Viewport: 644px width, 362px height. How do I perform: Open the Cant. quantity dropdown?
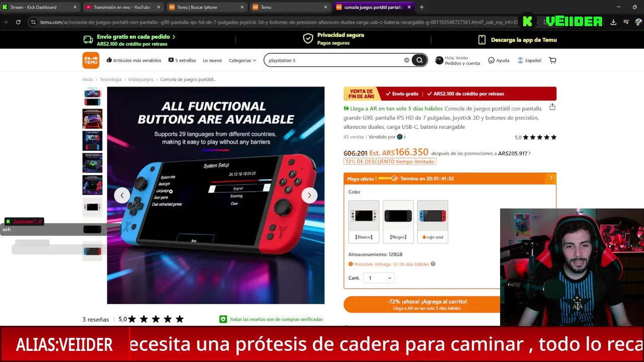379,278
